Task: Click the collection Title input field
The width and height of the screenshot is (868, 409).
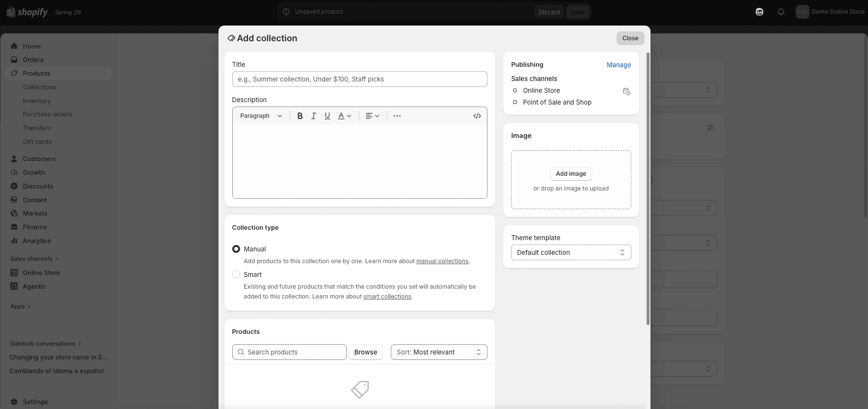Action: 360,79
